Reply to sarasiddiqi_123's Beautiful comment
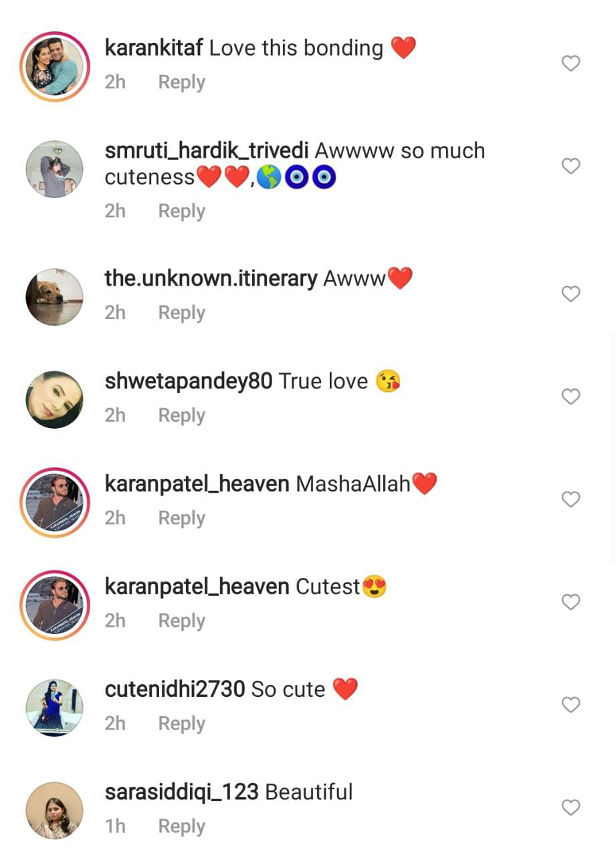The width and height of the screenshot is (616, 856). click(x=181, y=827)
